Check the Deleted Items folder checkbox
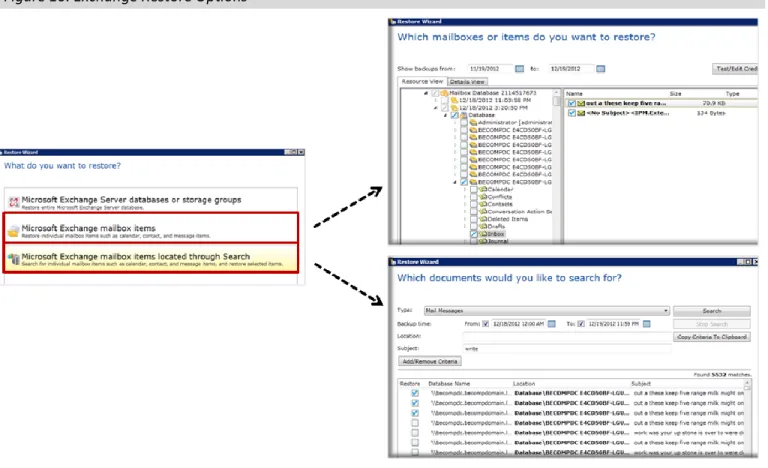 [x=474, y=219]
